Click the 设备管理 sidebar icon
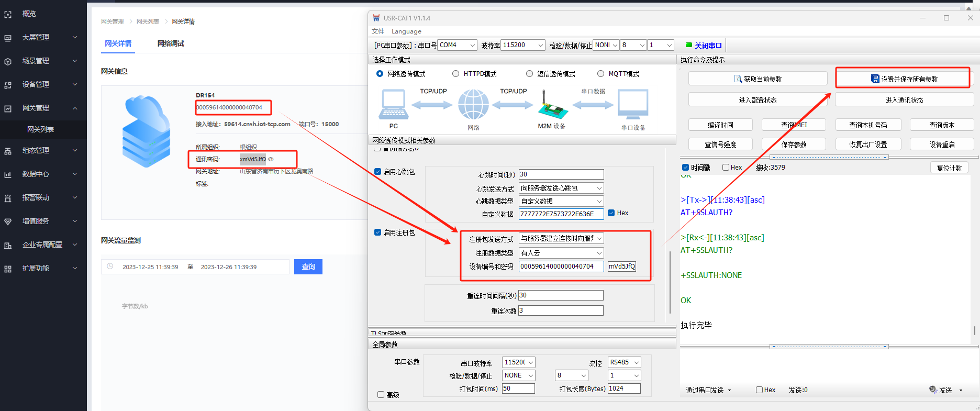Screen dimensions: 980x411 [8, 85]
